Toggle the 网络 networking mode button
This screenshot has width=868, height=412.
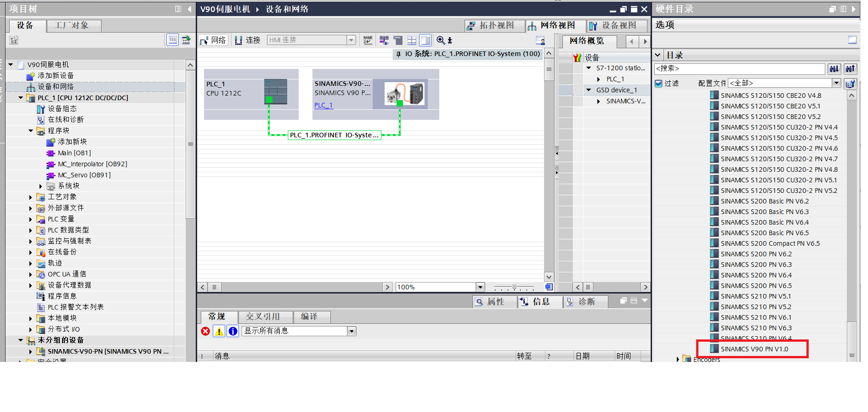(213, 40)
